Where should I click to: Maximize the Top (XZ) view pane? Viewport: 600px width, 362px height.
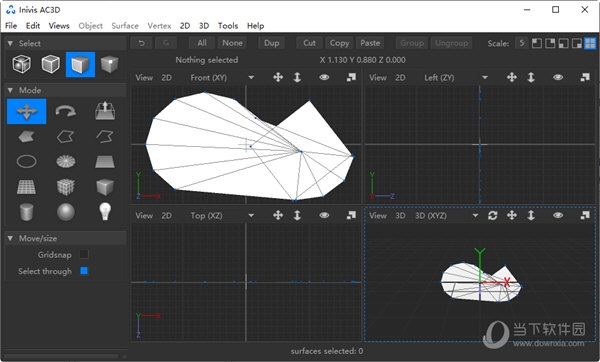click(x=351, y=215)
